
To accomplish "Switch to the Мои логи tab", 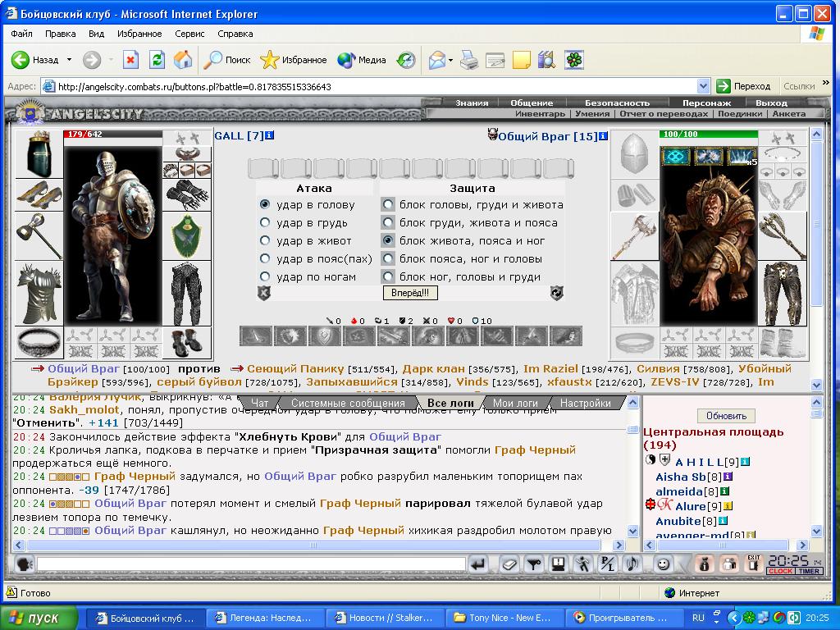I will pos(515,403).
